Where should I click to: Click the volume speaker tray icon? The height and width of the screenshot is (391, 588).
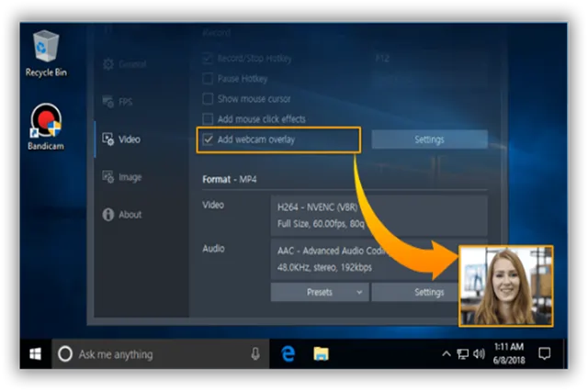coord(479,354)
